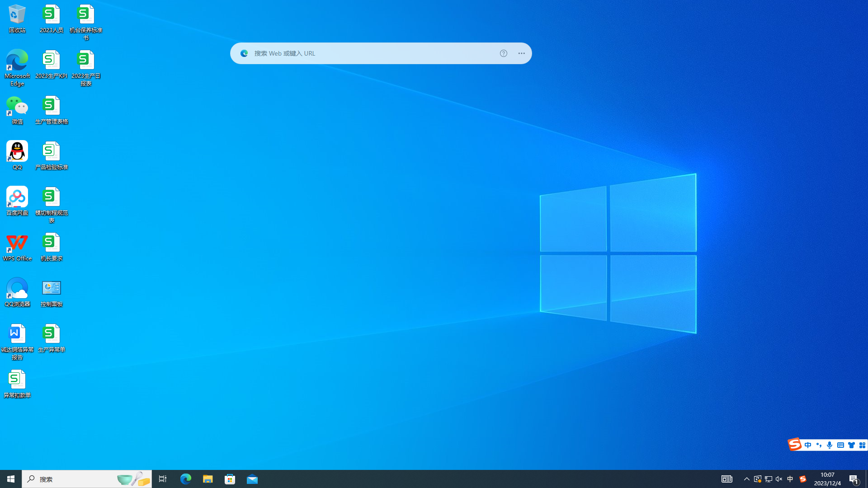The image size is (868, 488).
Task: Open the Sogou toolbox grid menu
Action: point(862,445)
